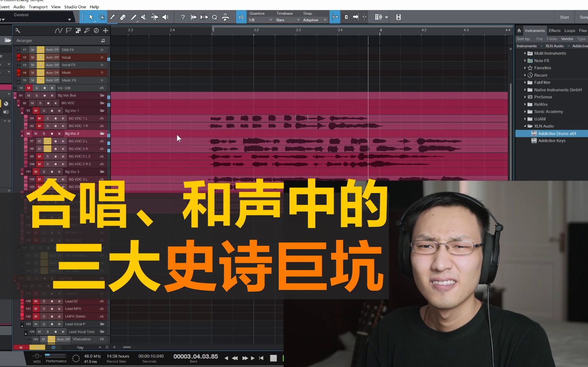Image resolution: width=588 pixels, height=367 pixels.
Task: Switch to the Loops browser tab
Action: [x=570, y=31]
